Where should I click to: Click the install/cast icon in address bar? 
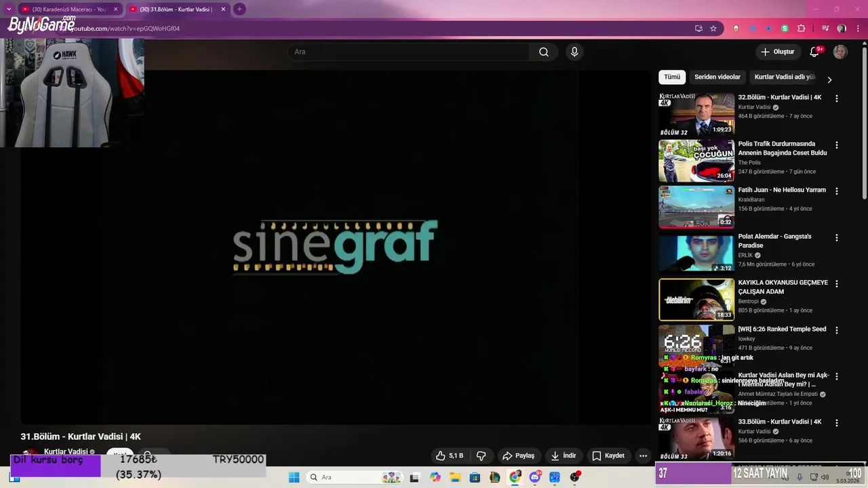pos(698,28)
